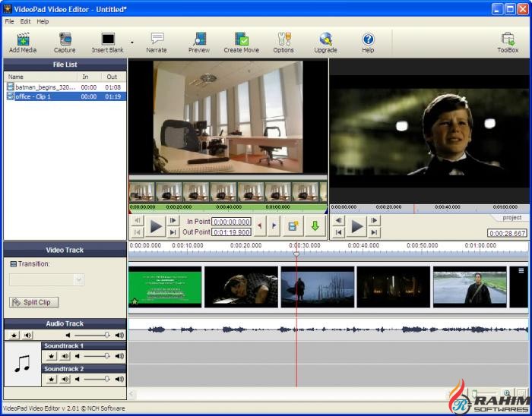Click the green down arrow to add clip to sequence
This screenshot has height=416, width=532.
[x=315, y=226]
